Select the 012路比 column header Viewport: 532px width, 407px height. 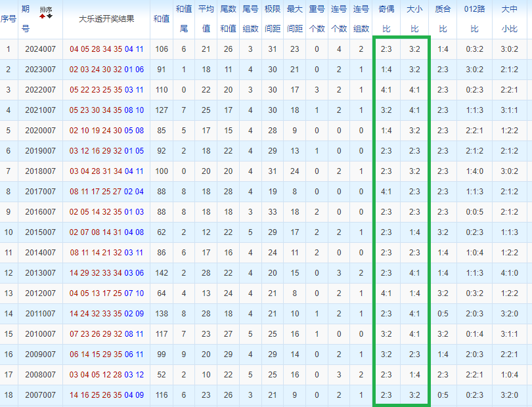coord(474,18)
